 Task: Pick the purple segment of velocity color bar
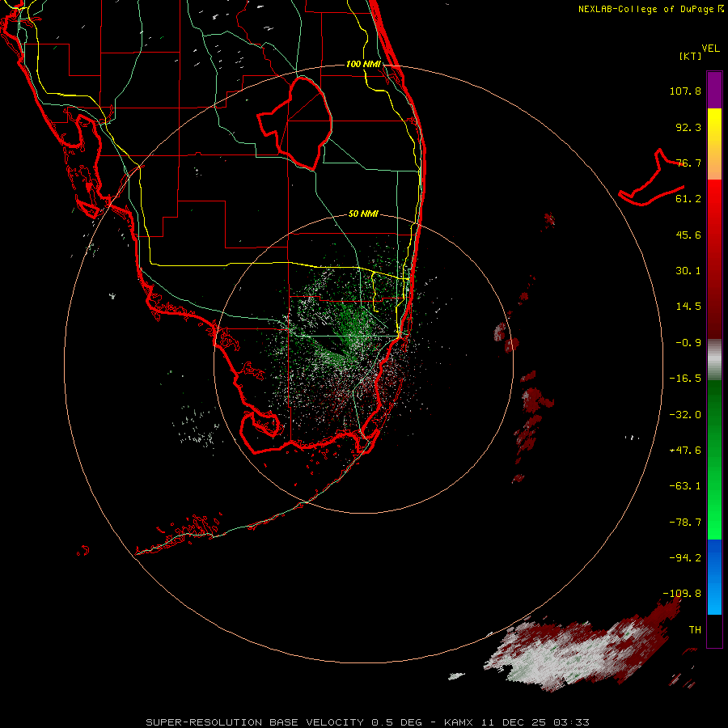pyautogui.click(x=714, y=90)
